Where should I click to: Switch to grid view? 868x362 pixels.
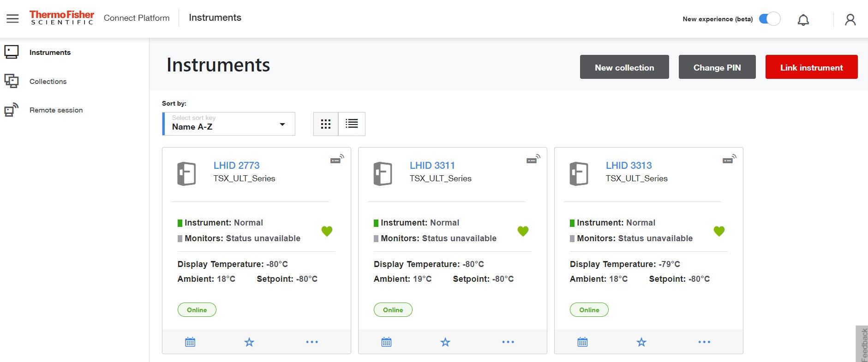point(326,124)
